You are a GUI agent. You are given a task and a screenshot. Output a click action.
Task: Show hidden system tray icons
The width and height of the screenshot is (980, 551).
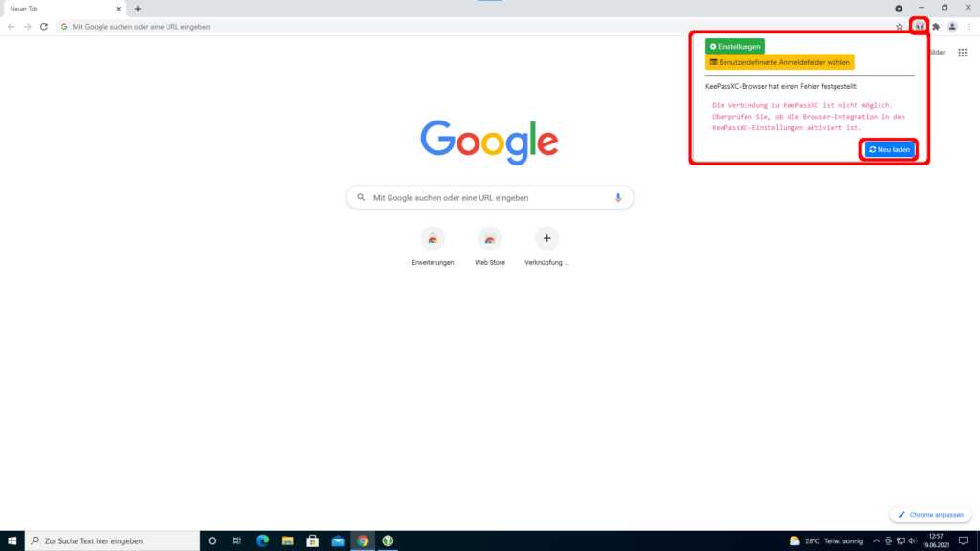(877, 541)
